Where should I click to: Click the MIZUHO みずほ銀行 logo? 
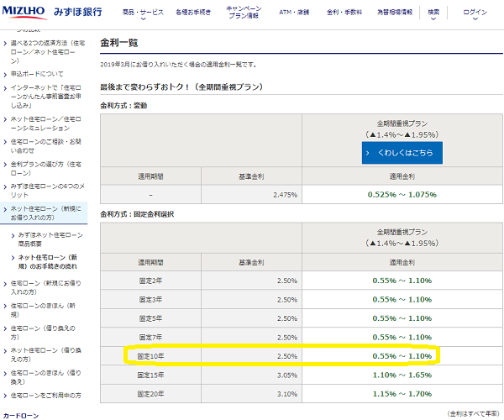[x=52, y=12]
